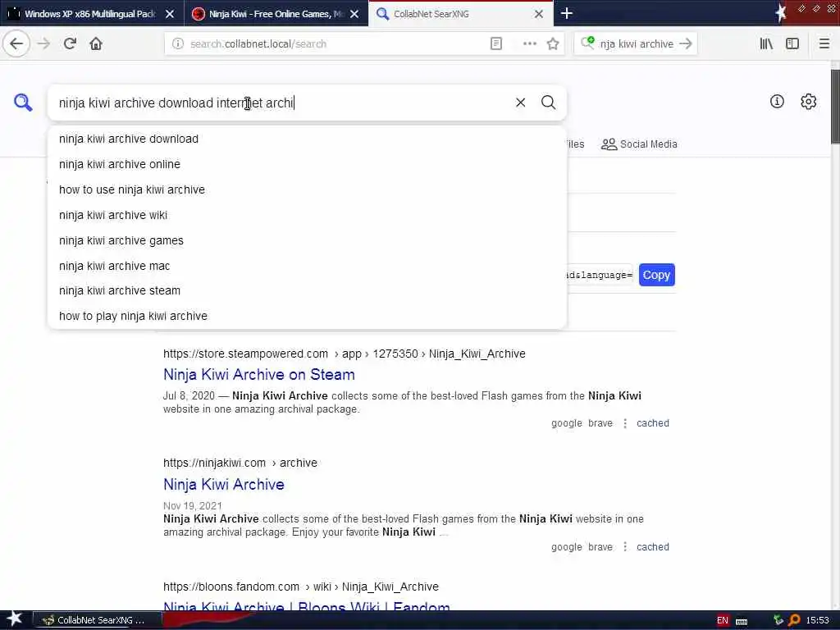The width and height of the screenshot is (840, 630).
Task: Open cached version of ninjakiwi.com result
Action: (x=652, y=547)
